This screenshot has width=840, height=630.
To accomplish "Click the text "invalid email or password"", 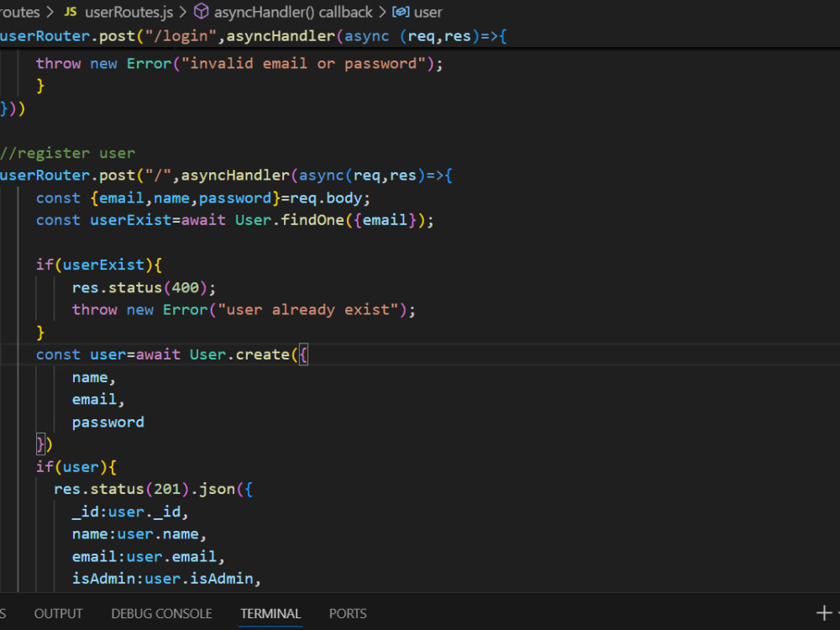I will click(x=303, y=64).
